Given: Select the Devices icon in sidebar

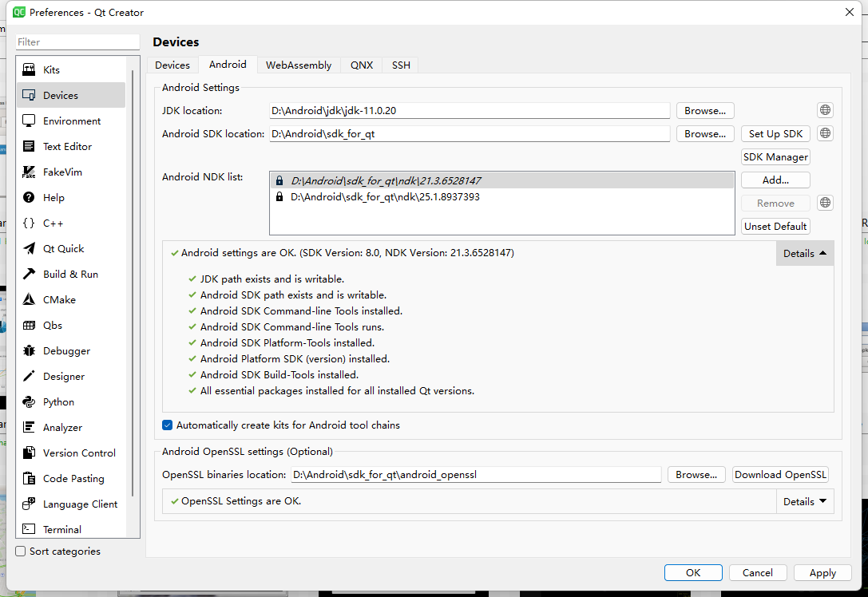Looking at the screenshot, I should tap(29, 95).
